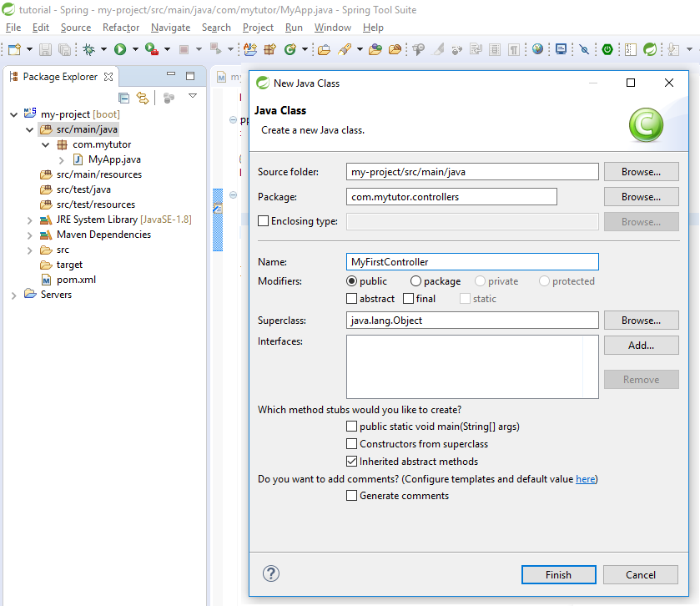
Task: Click the globe web browser icon
Action: coord(538,49)
